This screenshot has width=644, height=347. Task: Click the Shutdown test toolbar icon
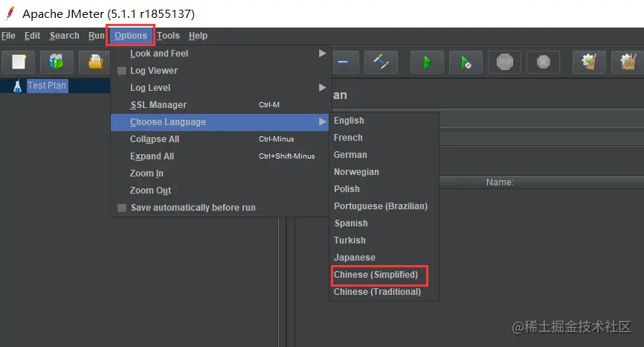coord(543,62)
